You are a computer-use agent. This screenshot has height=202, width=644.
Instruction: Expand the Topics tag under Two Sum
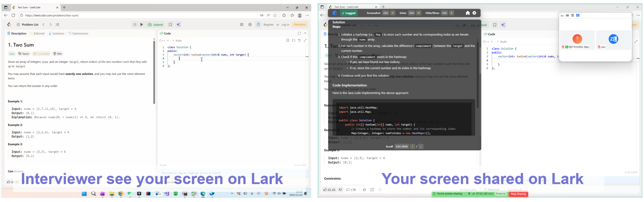(x=24, y=54)
